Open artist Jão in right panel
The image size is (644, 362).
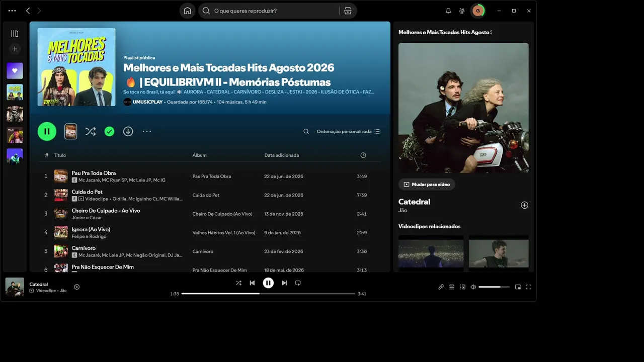pos(403,210)
